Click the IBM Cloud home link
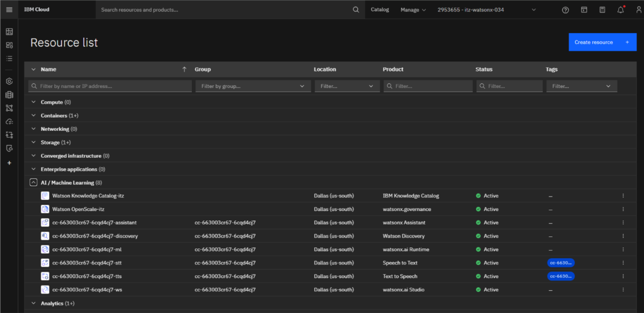 point(37,10)
